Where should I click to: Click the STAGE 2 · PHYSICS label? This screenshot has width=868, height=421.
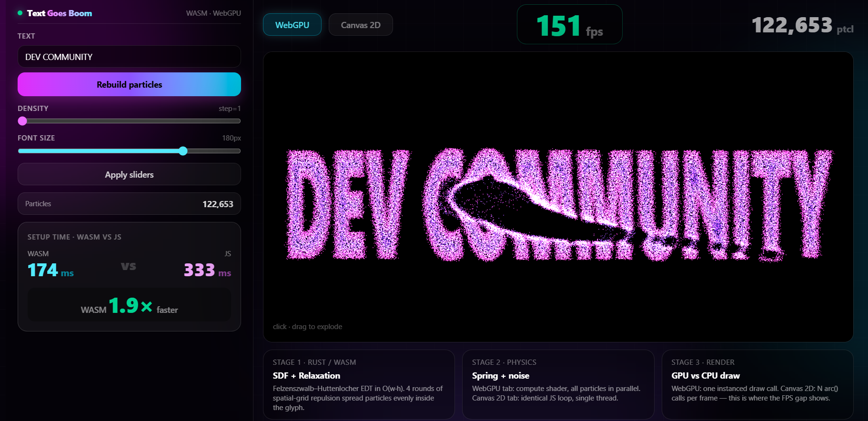click(504, 362)
